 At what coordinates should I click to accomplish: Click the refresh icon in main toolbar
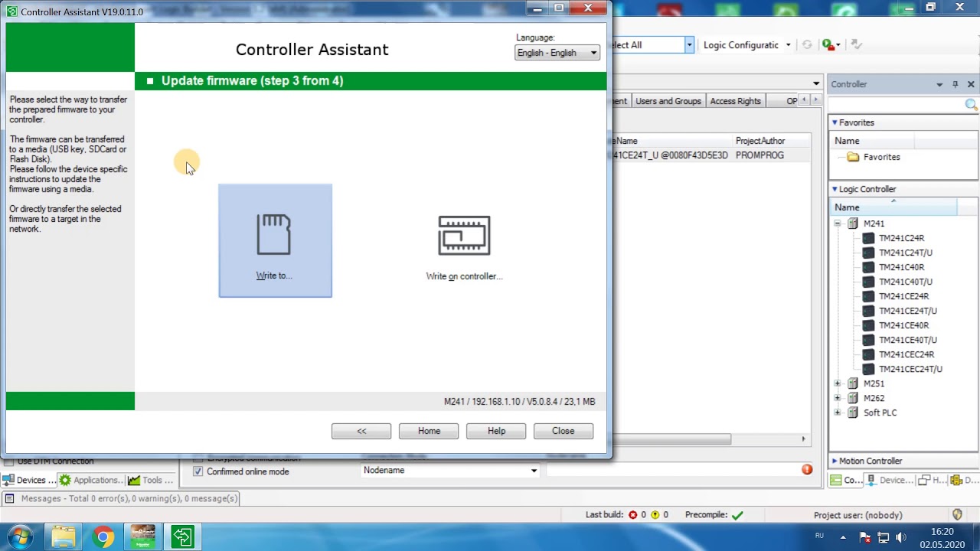click(x=806, y=45)
